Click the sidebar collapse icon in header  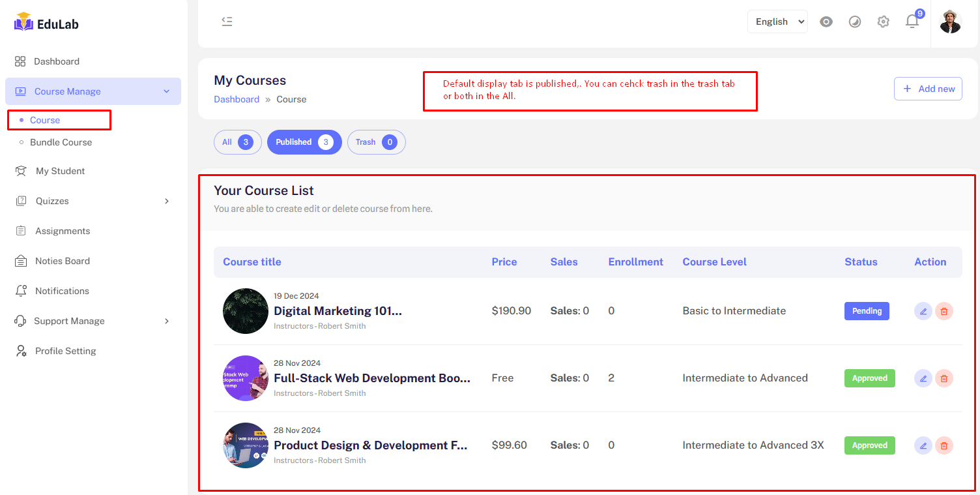coord(227,22)
